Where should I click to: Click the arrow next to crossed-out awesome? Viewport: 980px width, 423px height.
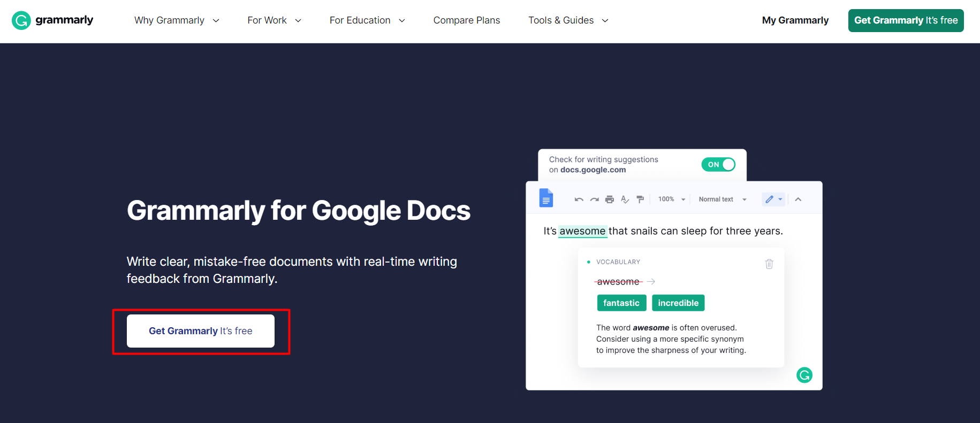point(651,282)
